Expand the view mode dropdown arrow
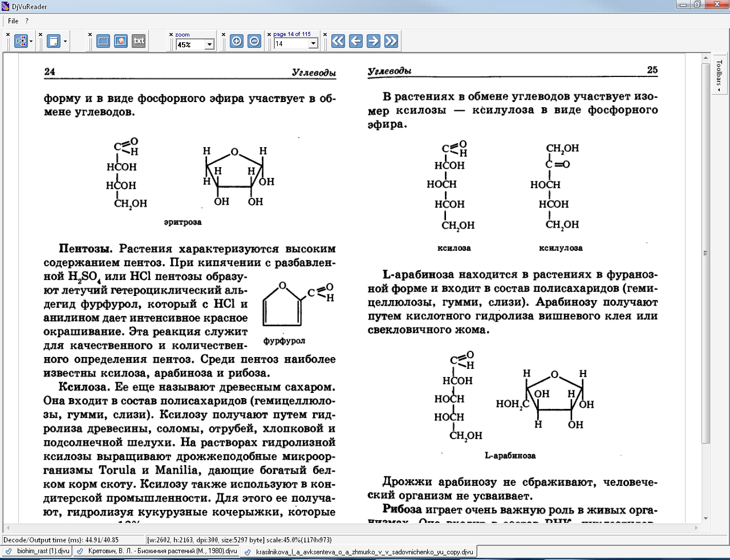Image resolution: width=730 pixels, height=560 pixels. click(31, 41)
